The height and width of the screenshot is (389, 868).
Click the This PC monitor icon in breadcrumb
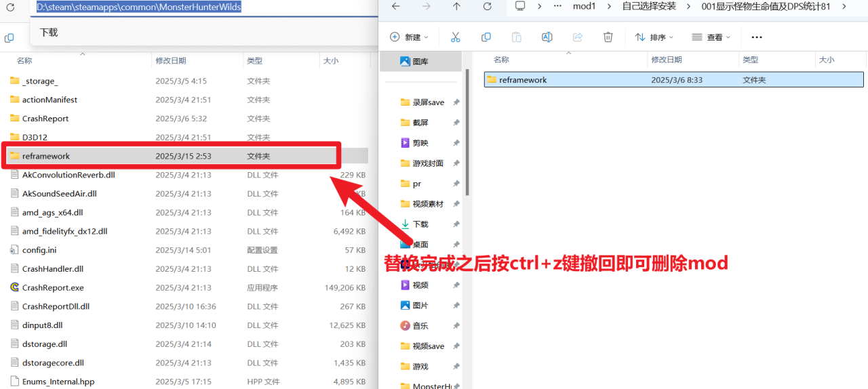coord(520,6)
